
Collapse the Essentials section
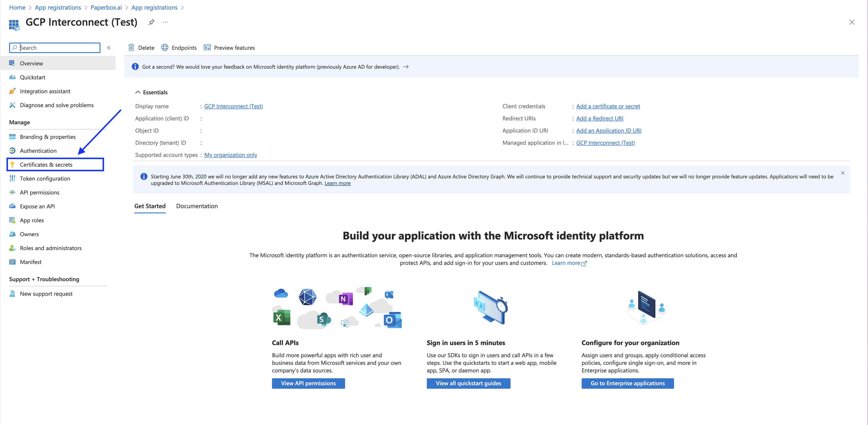click(x=138, y=92)
